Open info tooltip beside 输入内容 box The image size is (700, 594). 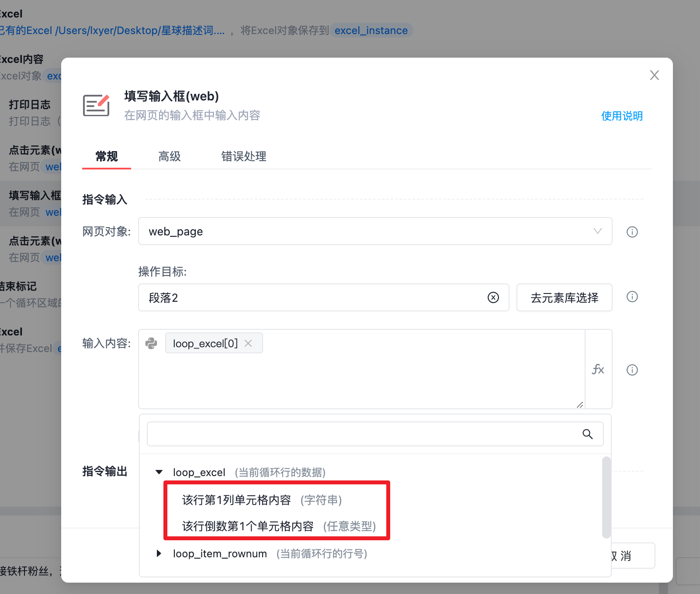click(x=632, y=370)
